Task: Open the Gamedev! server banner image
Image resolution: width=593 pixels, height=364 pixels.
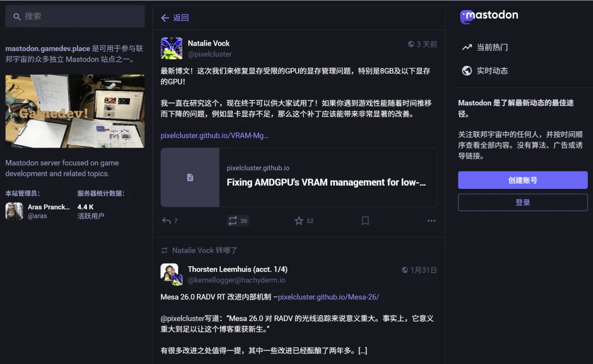Action: [75, 111]
